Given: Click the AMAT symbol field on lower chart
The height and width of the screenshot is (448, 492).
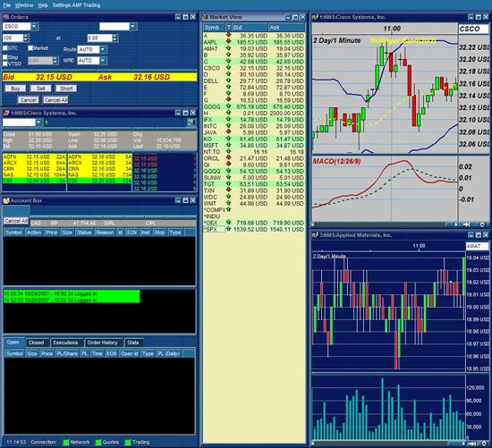Looking at the screenshot, I should (477, 246).
